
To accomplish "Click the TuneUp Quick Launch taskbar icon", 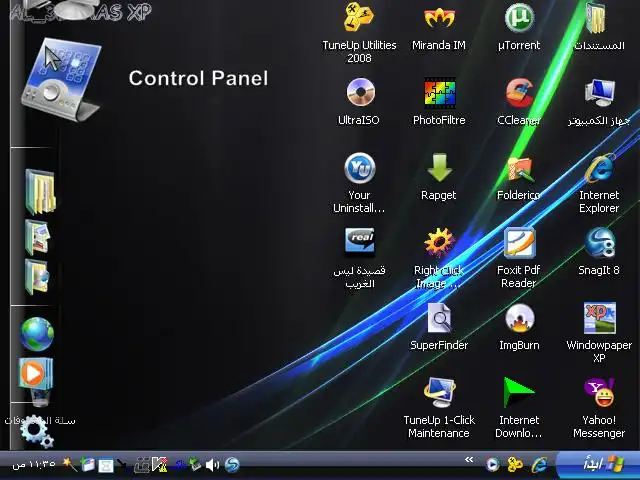I will click(515, 464).
